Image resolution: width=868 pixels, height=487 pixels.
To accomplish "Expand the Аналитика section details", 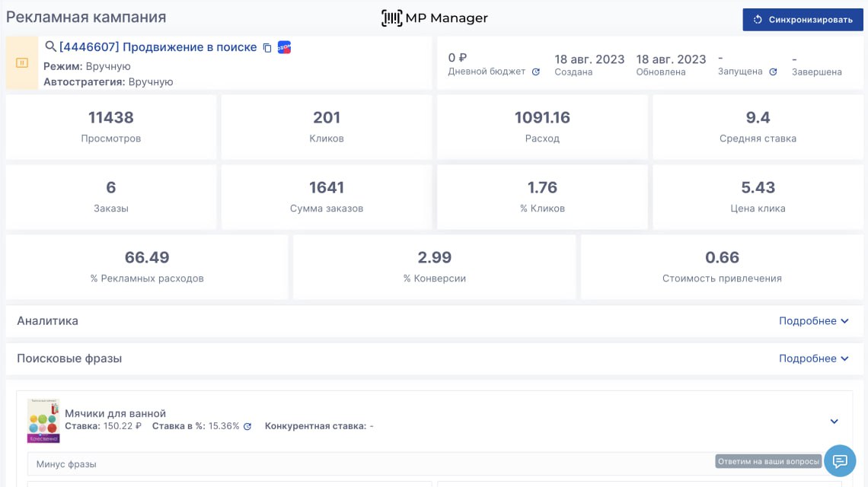I will (813, 321).
